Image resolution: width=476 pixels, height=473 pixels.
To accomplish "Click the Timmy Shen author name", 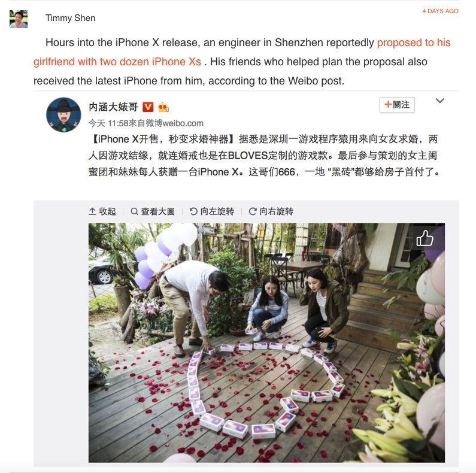I will click(71, 18).
